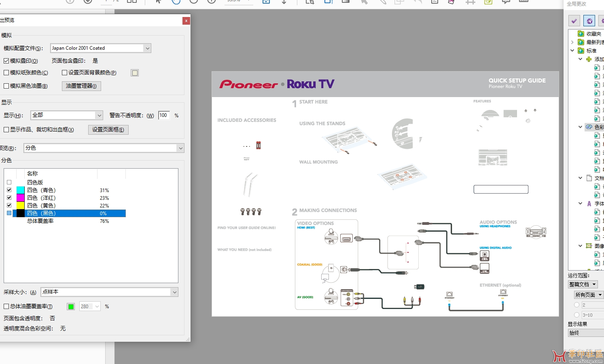Toggle the 模拟叠印 checkbox

point(6,61)
